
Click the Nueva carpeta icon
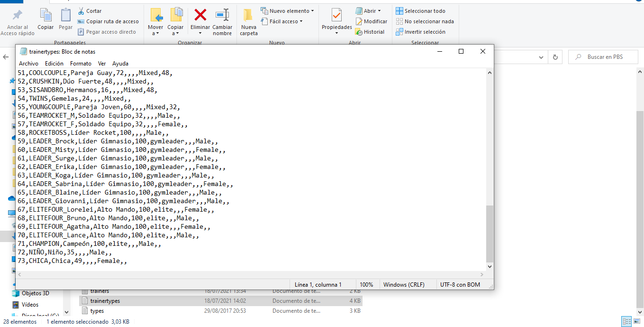(x=248, y=16)
